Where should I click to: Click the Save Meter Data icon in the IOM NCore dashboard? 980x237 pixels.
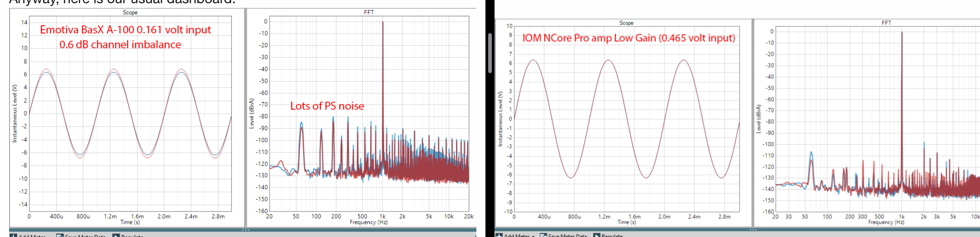pos(543,235)
